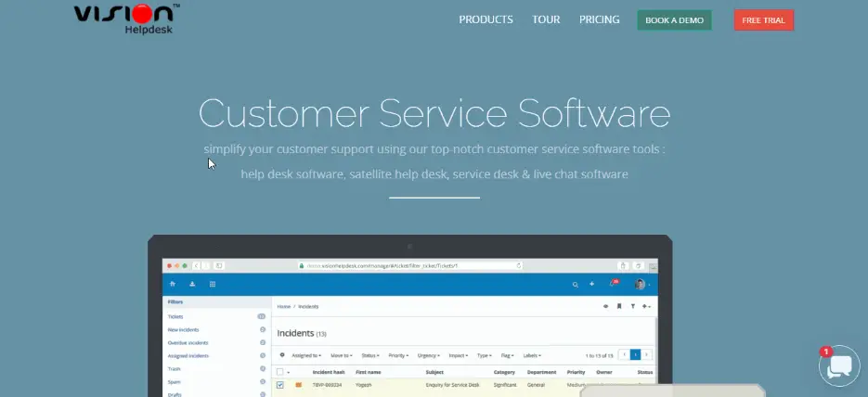Screen dimensions: 868x397
Task: Uncheck the checkbox in the Yogesh row
Action: (x=280, y=385)
